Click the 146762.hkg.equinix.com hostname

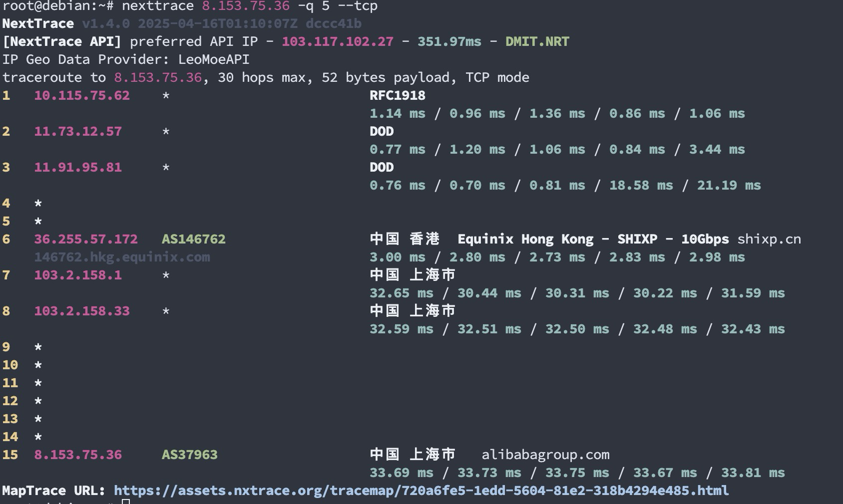point(122,257)
